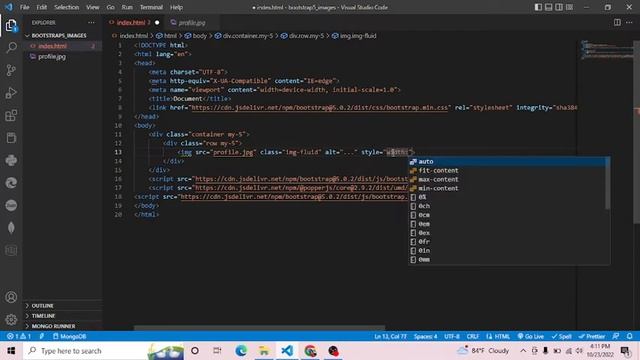Viewport: 640px width, 360px height.
Task: Open the MongoDB leaf icon in activity bar
Action: click(11, 227)
